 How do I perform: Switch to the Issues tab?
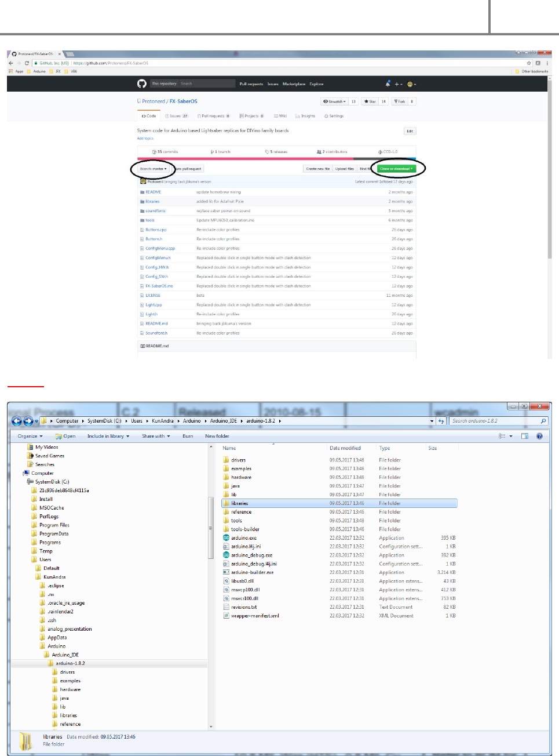pyautogui.click(x=177, y=116)
